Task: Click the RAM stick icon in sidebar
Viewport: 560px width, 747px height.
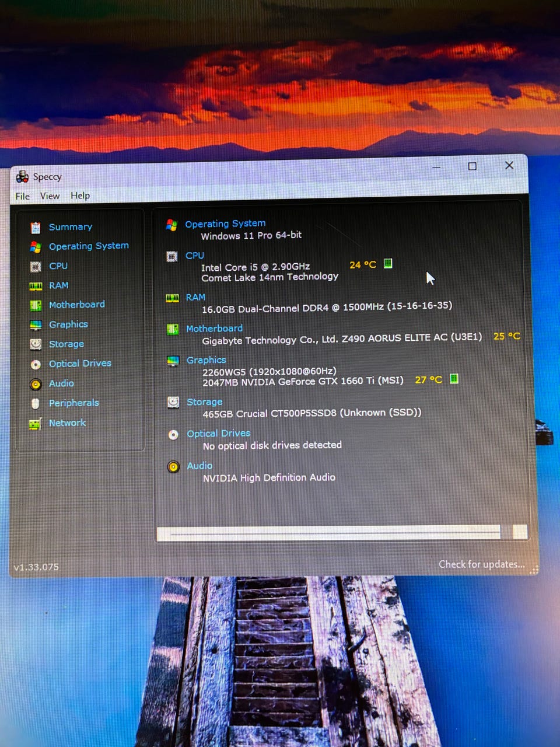Action: (36, 286)
